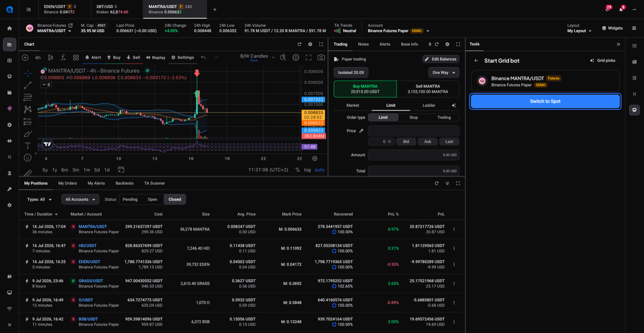Select the text annotation tool
644x333 pixels.
(x=28, y=145)
